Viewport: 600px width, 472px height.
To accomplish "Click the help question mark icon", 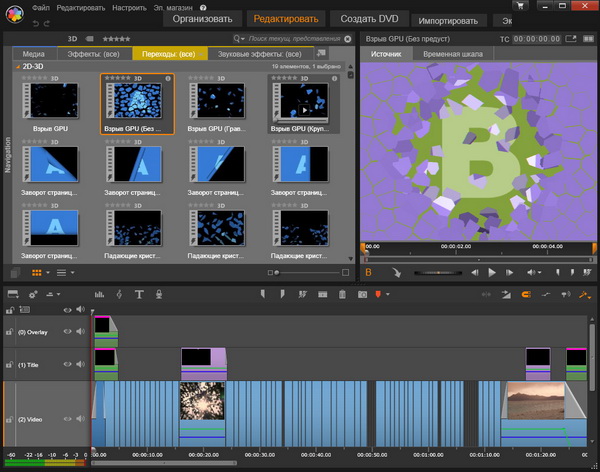I will (x=203, y=7).
